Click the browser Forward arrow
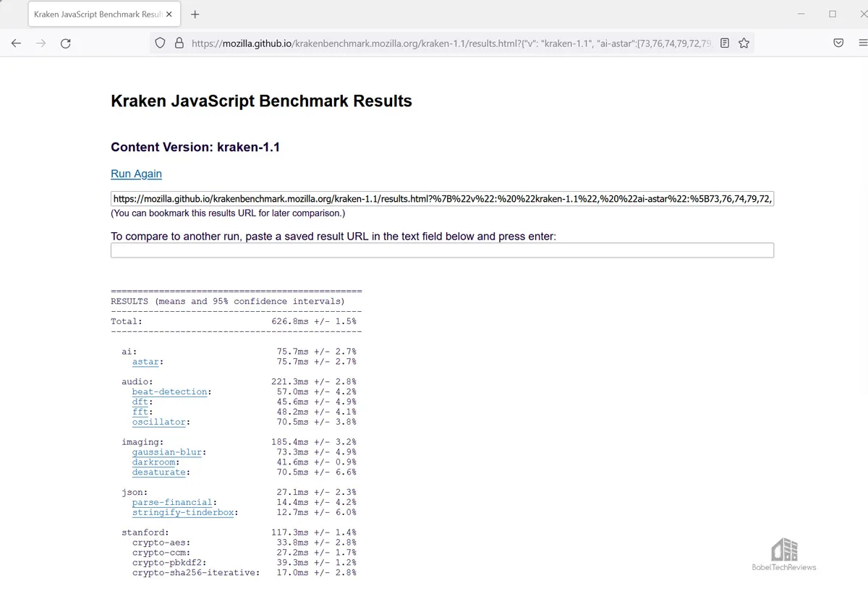The width and height of the screenshot is (868, 607). [x=41, y=43]
